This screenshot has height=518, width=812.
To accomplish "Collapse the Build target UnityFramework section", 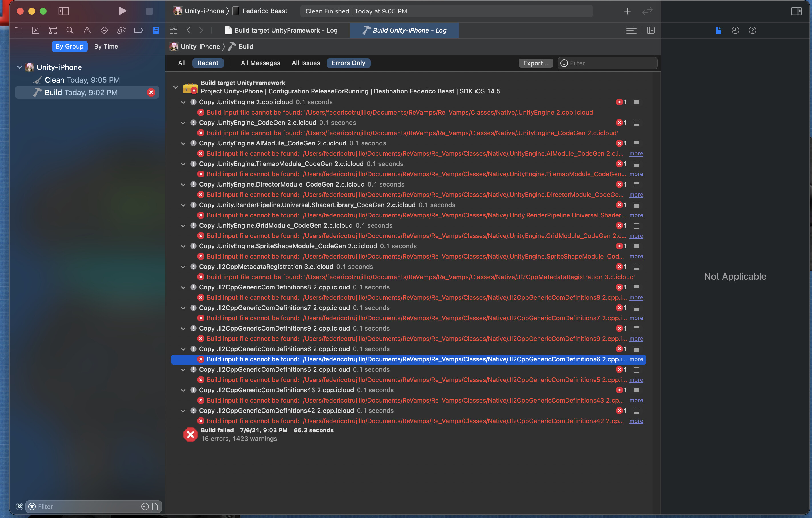I will [x=176, y=87].
